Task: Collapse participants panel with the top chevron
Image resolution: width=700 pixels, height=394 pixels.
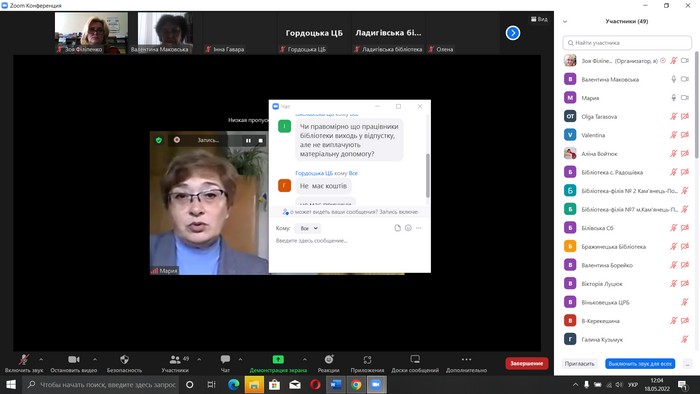Action: pyautogui.click(x=565, y=21)
